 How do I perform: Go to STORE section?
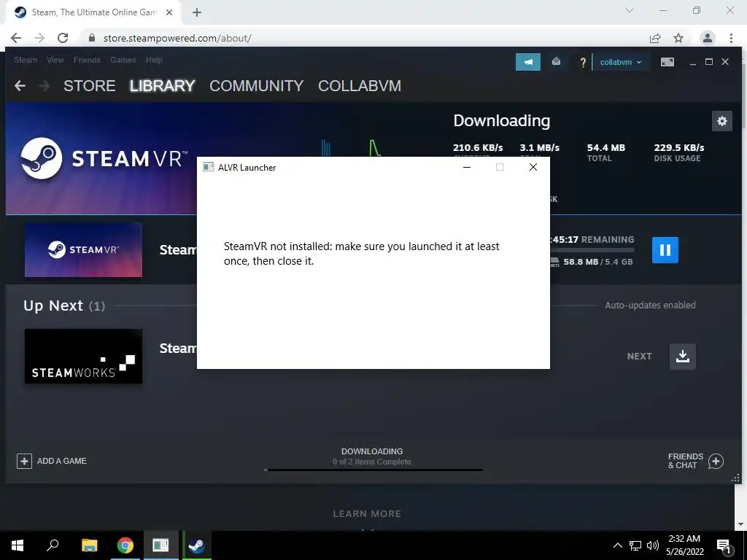tap(90, 86)
